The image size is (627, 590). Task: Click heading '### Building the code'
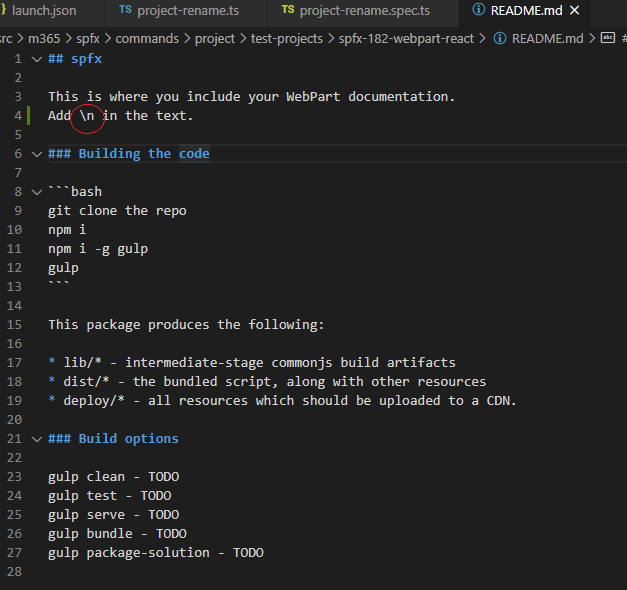click(129, 154)
